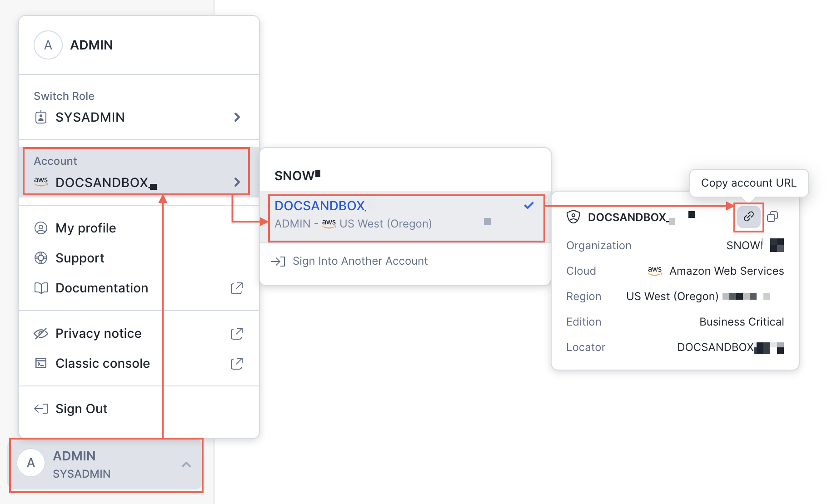Click the ADMIN SYSADMIN user menu button
Screen dimensions: 827x504
(x=106, y=465)
